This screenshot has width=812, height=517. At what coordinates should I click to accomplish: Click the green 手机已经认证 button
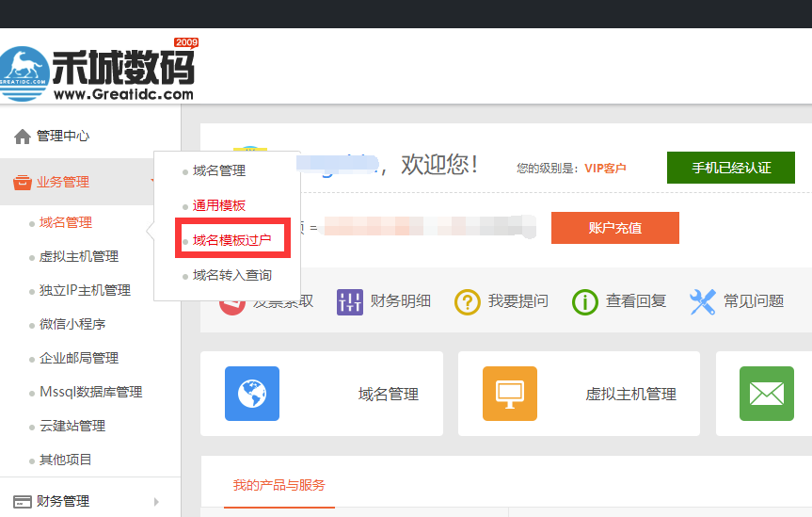pos(730,168)
